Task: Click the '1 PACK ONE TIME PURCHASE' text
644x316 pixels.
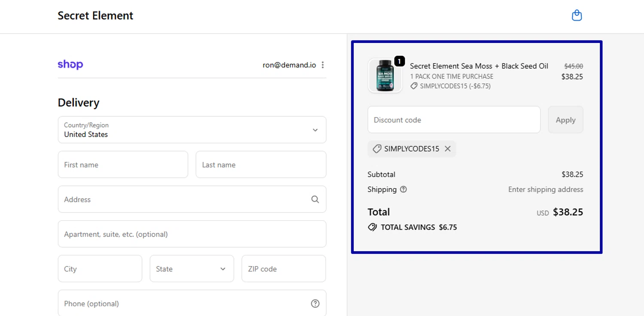Action: 452,76
